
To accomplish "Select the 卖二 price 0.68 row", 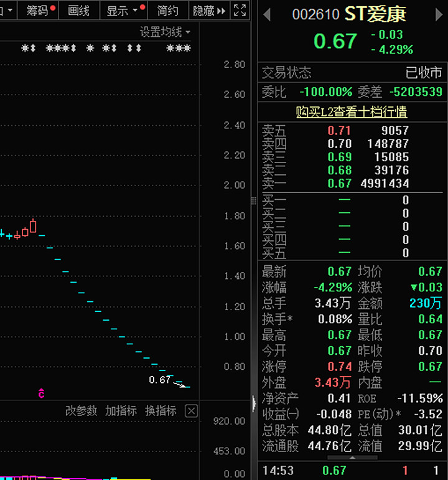I will click(x=352, y=170).
